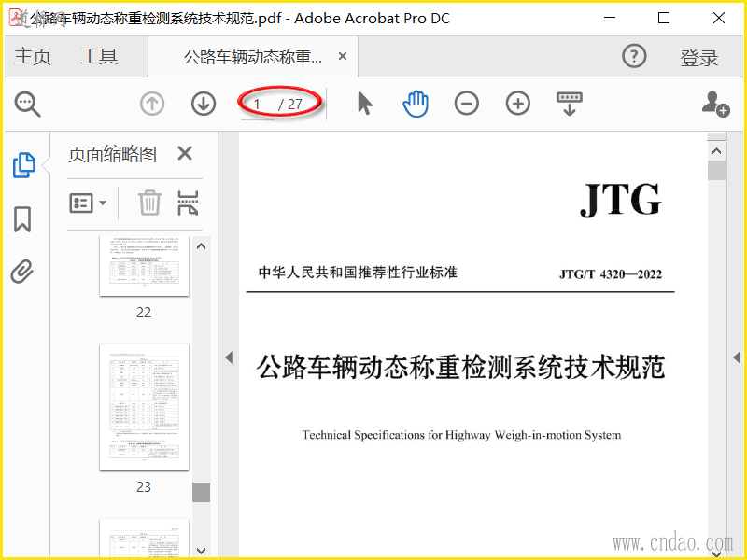
Task: Click the share with others person icon
Action: pyautogui.click(x=715, y=104)
